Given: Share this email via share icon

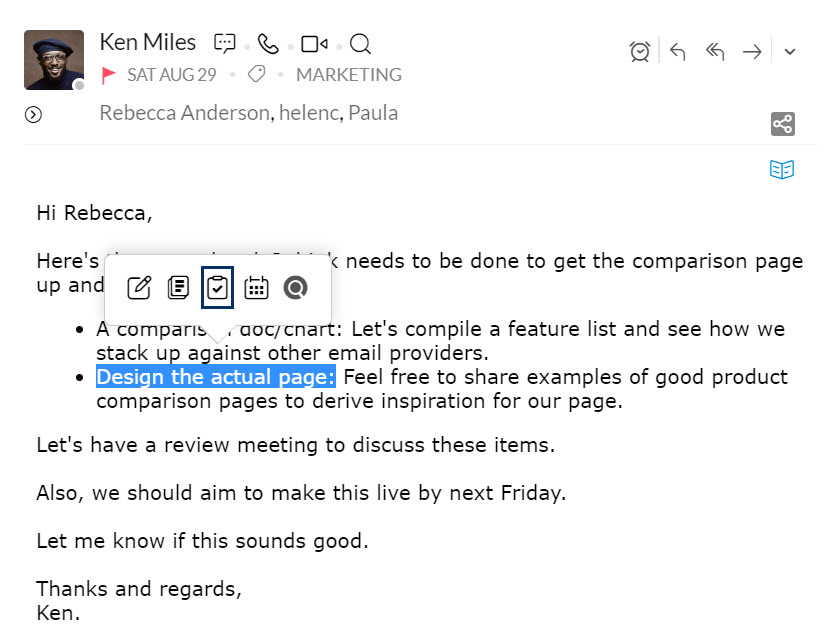Looking at the screenshot, I should [782, 124].
